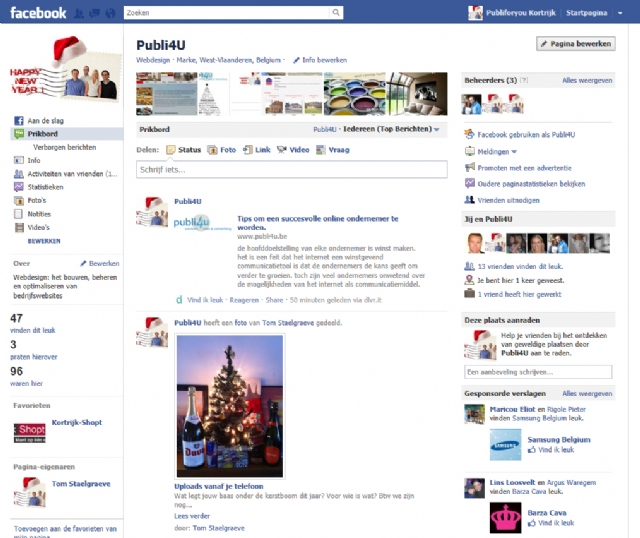This screenshot has width=640, height=538.
Task: Open the Facebook home logo
Action: tap(38, 13)
